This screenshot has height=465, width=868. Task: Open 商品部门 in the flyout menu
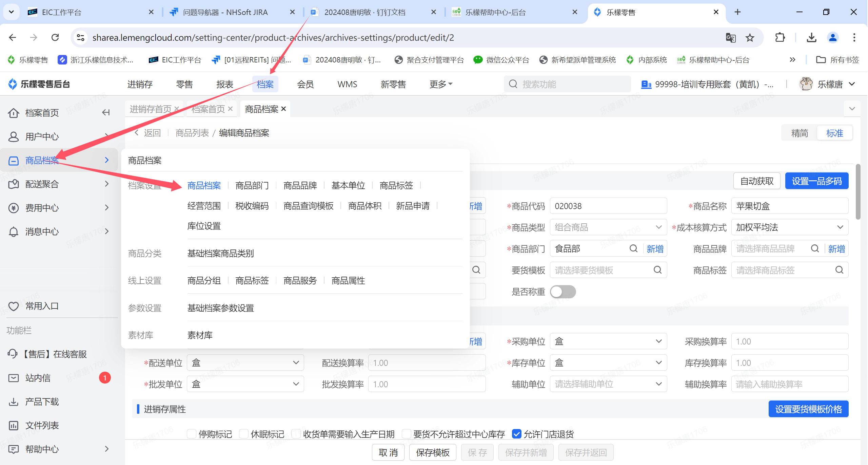[252, 185]
